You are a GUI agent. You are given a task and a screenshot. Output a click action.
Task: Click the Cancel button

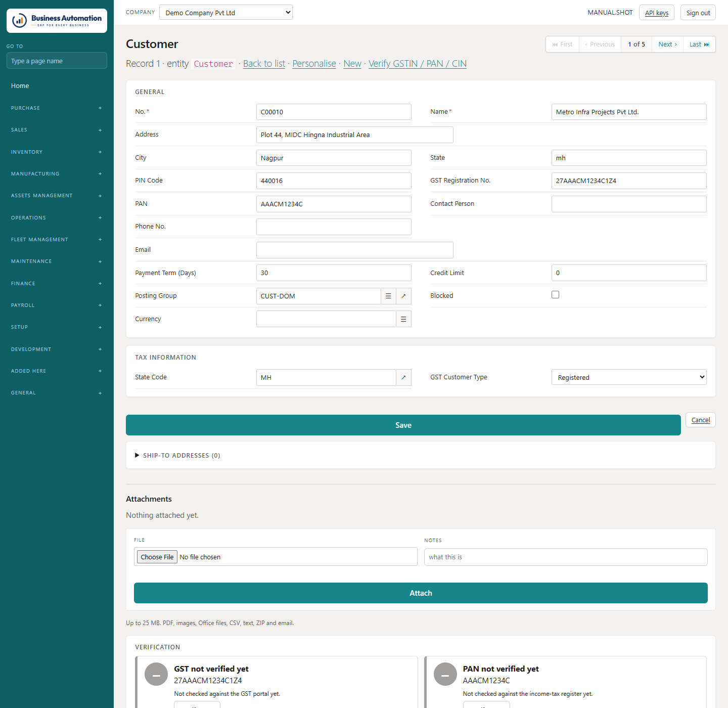coord(701,420)
